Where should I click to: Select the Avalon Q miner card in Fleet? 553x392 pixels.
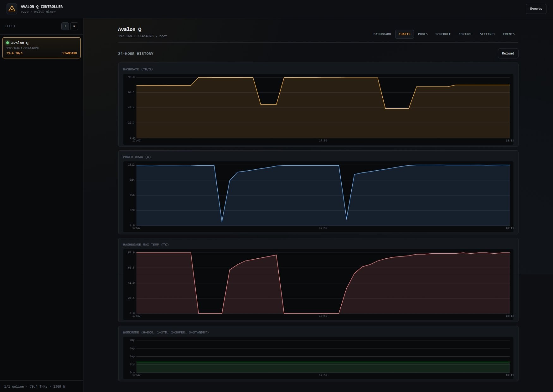pos(41,48)
